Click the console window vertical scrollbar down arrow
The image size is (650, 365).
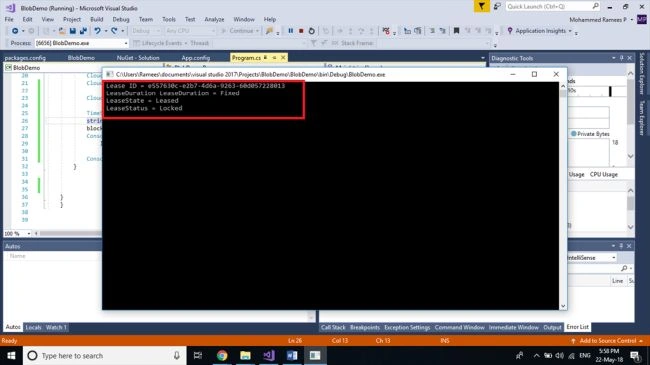pos(563,306)
